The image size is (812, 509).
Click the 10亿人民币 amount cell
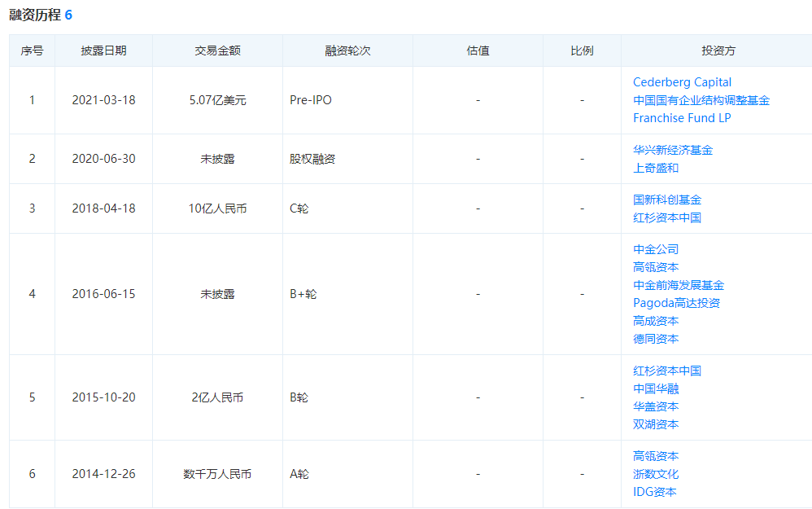click(x=217, y=208)
